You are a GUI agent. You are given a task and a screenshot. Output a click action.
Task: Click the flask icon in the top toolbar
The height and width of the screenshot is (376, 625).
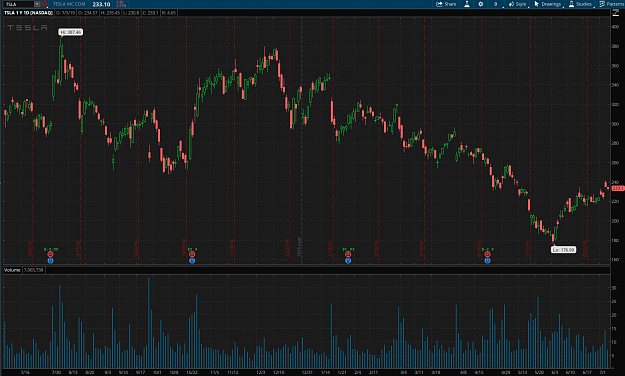[x=467, y=4]
